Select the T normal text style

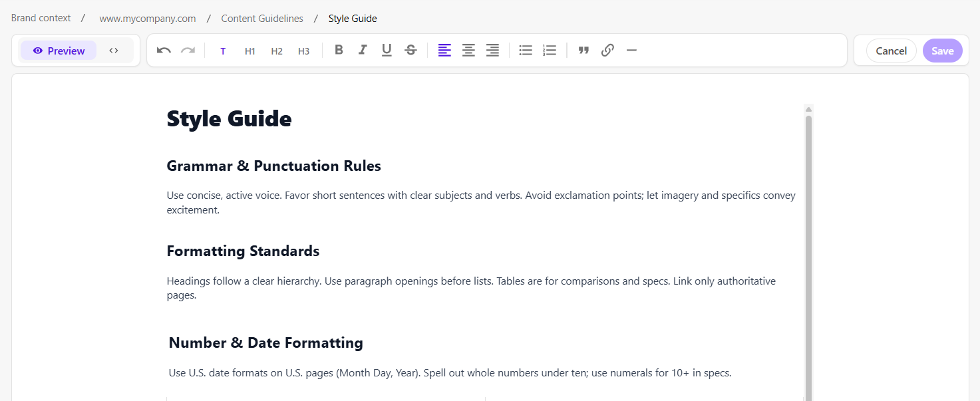(x=223, y=51)
